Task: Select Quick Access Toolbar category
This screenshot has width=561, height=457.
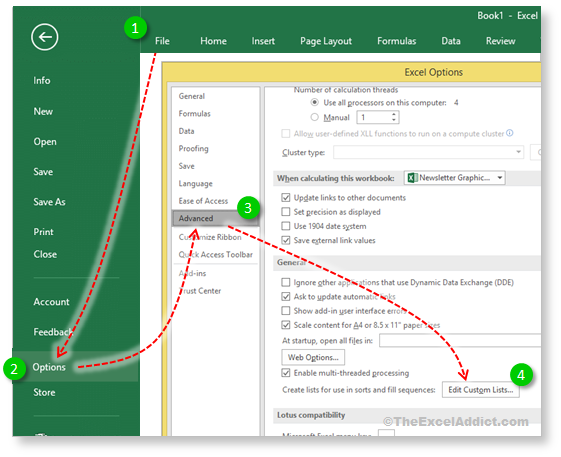Action: coord(216,254)
